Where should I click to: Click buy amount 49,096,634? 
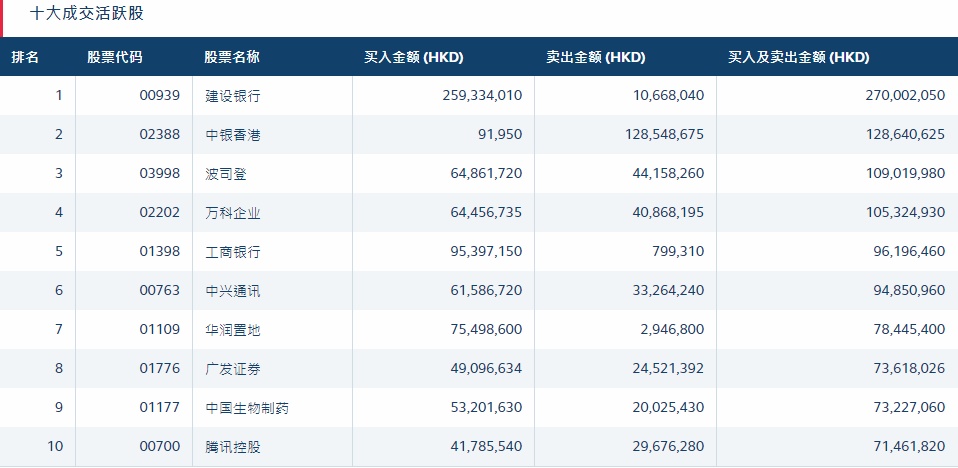tap(486, 369)
